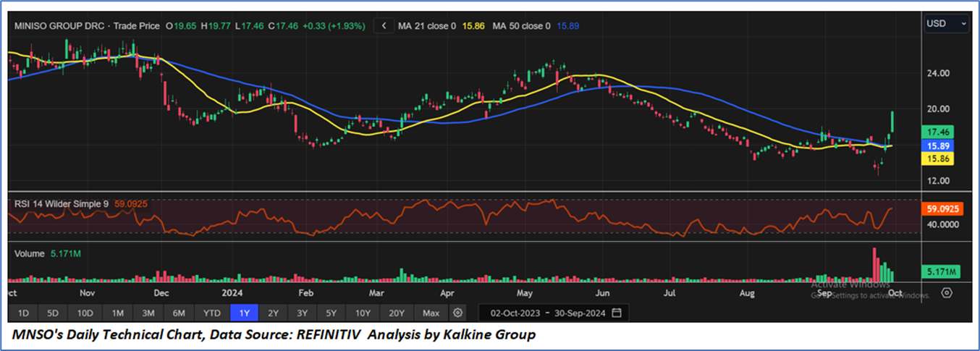
Task: Click the green 5.171M volume axis tag
Action: pos(939,272)
